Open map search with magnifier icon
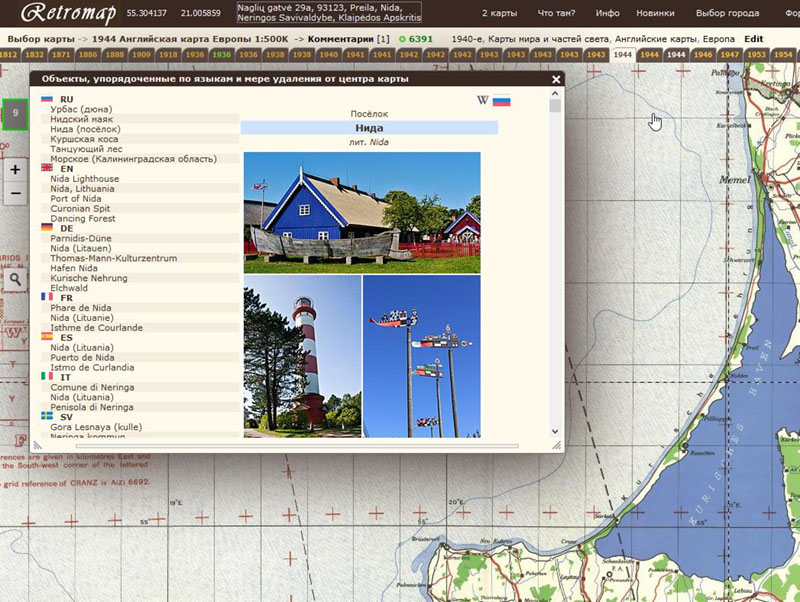 tap(15, 281)
